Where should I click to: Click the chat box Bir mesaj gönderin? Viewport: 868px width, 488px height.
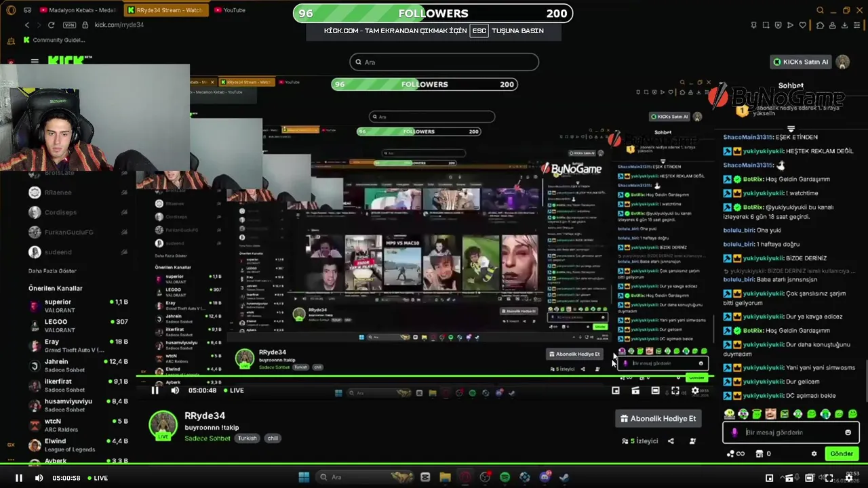tap(791, 432)
